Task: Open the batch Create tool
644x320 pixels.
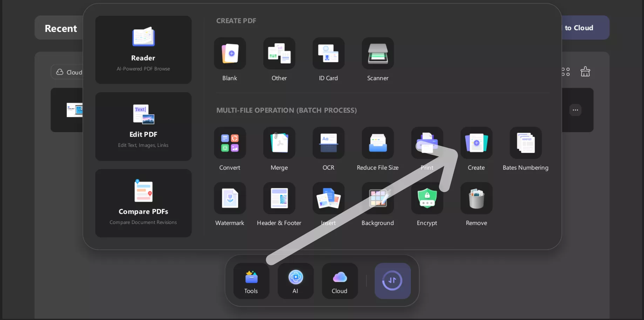Action: coord(476,143)
